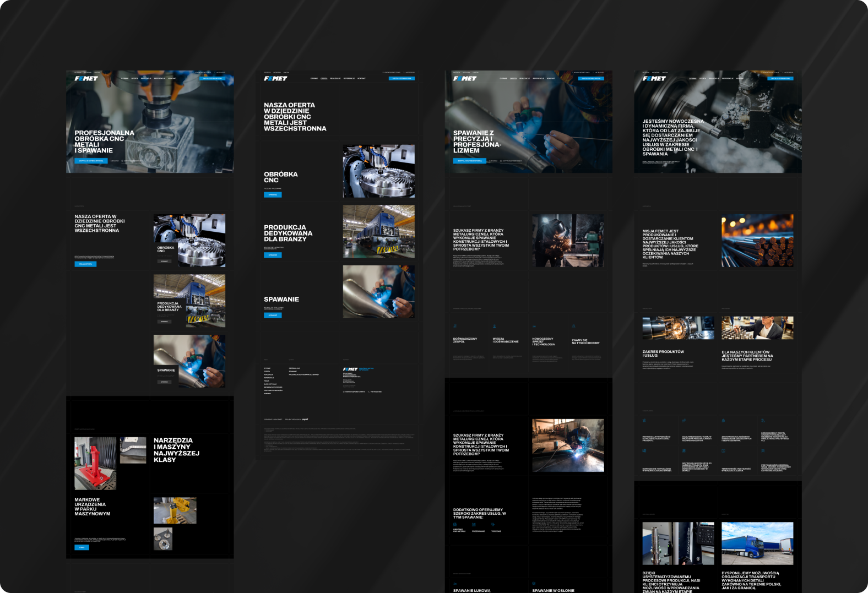Click the icon above 'Nowoczesny sprzęt i technologia'
The height and width of the screenshot is (593, 868).
pos(534,326)
